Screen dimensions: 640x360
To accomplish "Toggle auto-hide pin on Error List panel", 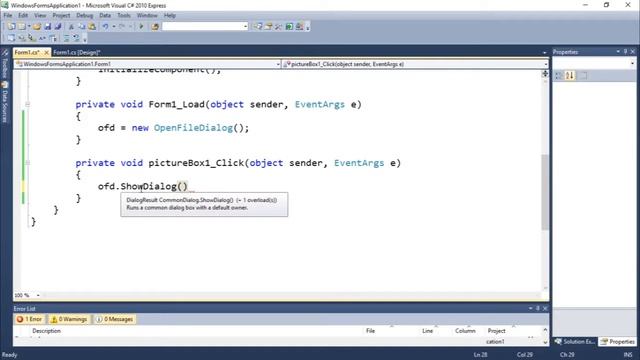I will click(x=538, y=309).
